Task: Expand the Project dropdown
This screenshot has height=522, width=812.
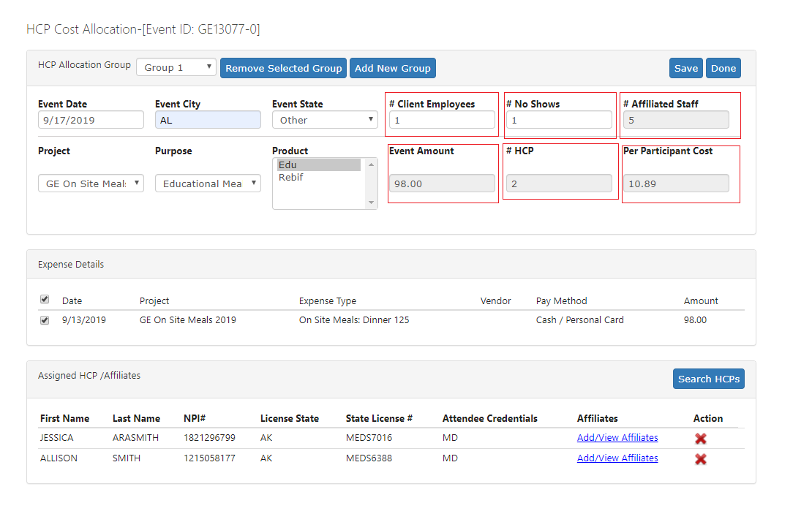Action: click(91, 184)
